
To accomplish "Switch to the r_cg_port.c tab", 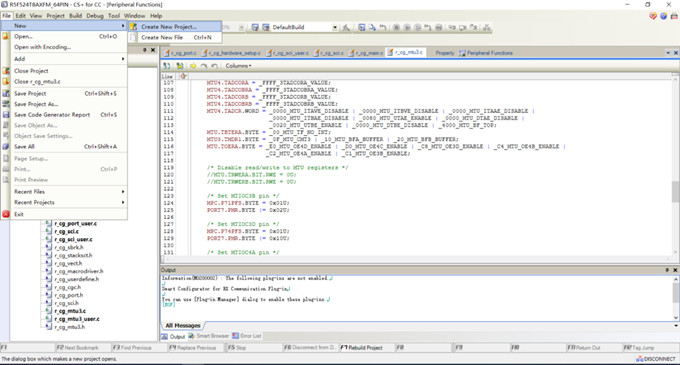I will click(180, 53).
